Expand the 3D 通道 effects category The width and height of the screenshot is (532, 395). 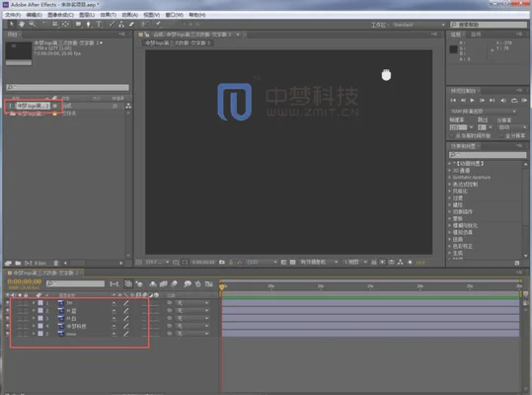461,171
